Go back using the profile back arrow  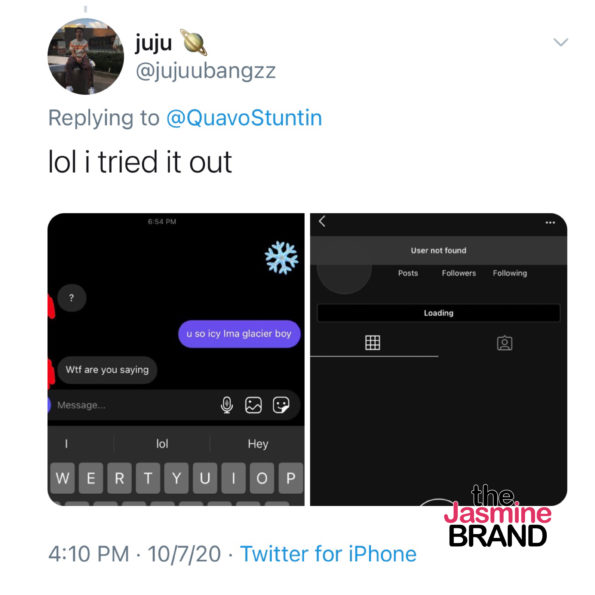click(x=322, y=221)
